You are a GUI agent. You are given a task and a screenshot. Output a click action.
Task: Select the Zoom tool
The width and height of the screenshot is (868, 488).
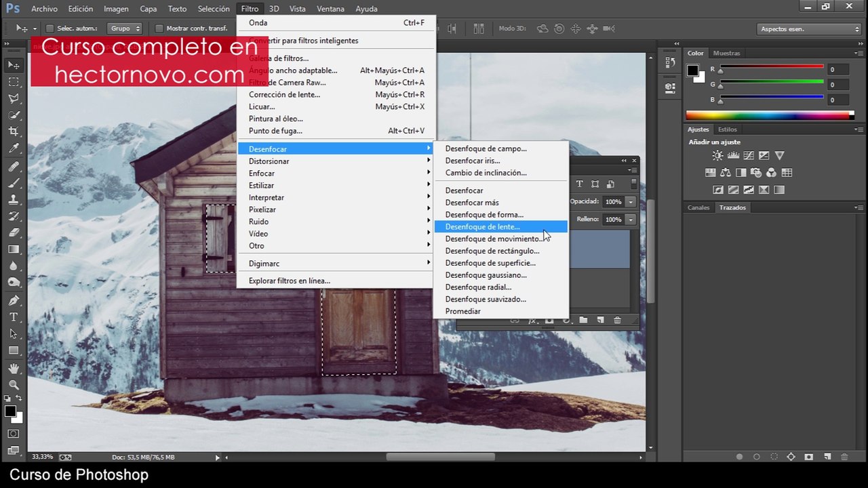coord(14,384)
